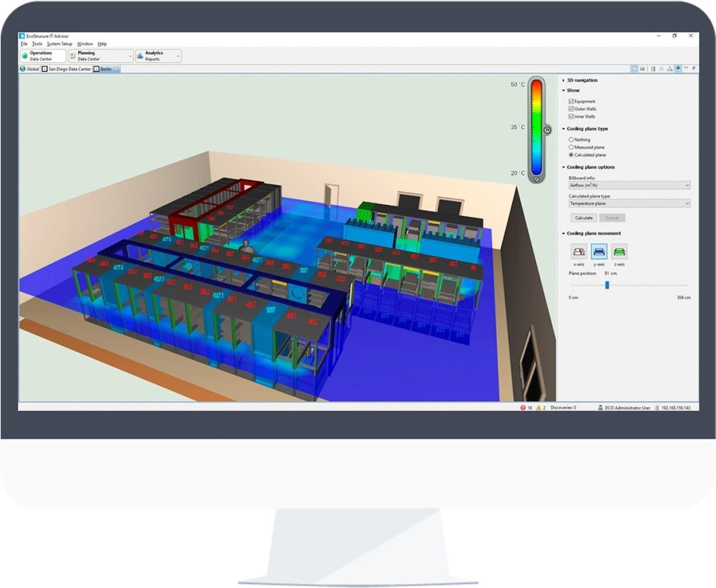This screenshot has height=588, width=716.
Task: Uncheck the Equipment checkbox
Action: point(571,101)
